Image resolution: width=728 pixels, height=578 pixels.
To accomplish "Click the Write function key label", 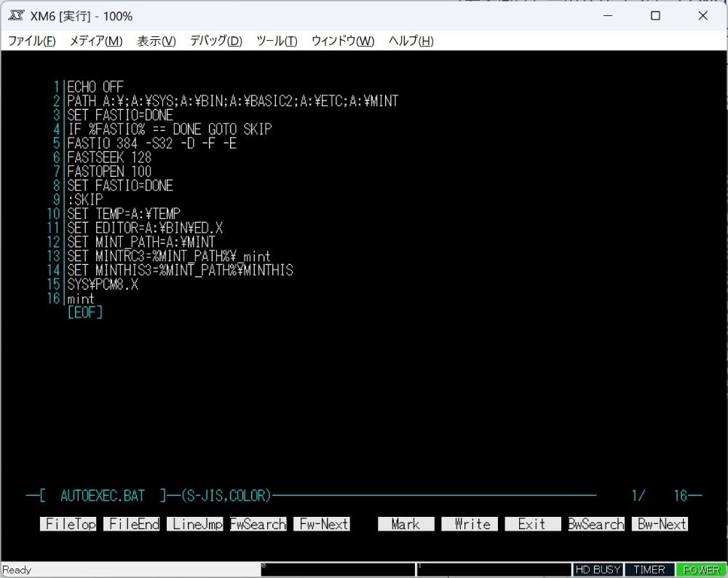I will tap(470, 524).
